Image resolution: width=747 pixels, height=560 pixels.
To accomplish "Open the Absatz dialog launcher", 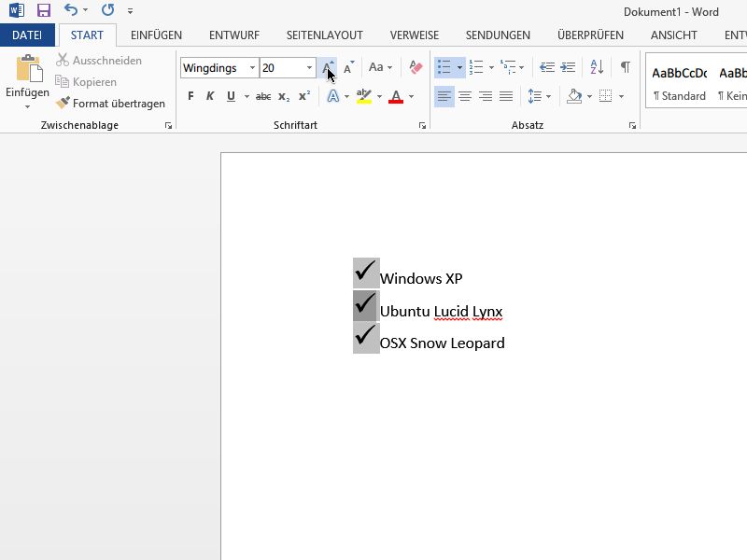I will pos(633,125).
